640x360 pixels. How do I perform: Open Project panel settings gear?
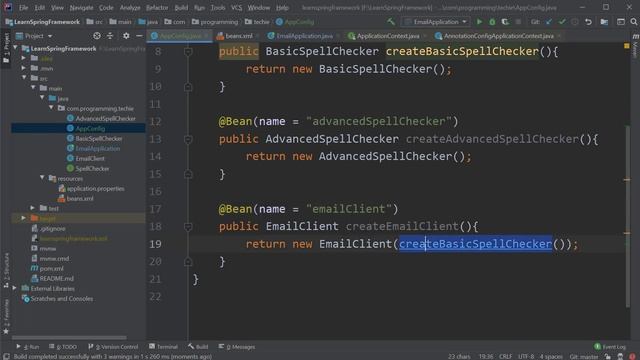click(126, 36)
